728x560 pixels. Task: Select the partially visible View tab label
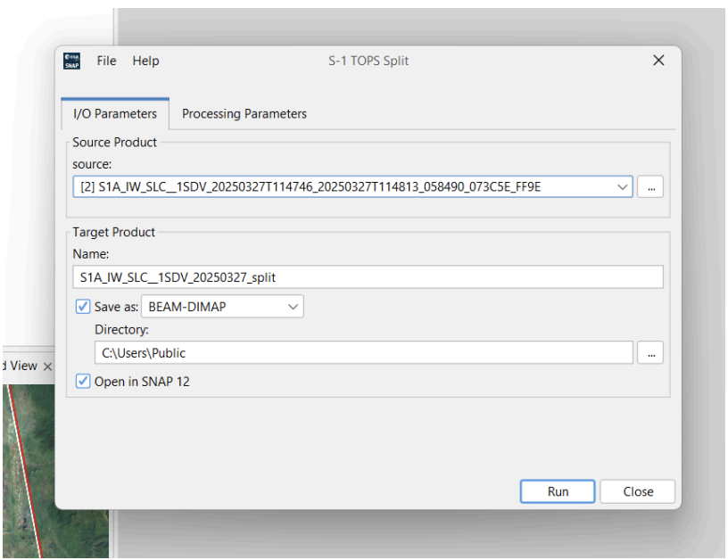click(x=20, y=366)
